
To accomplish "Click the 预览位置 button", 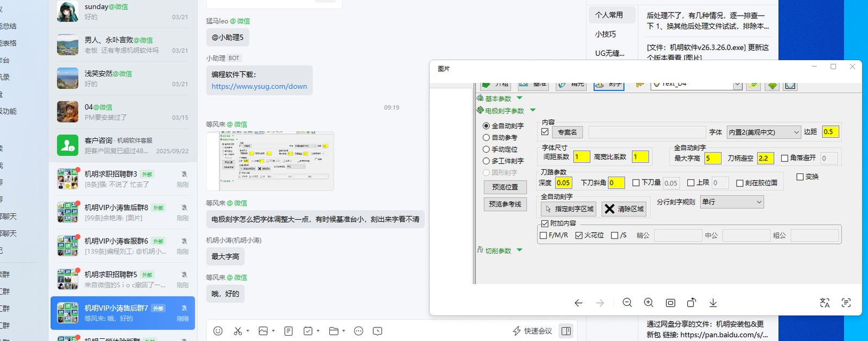I will click(505, 187).
